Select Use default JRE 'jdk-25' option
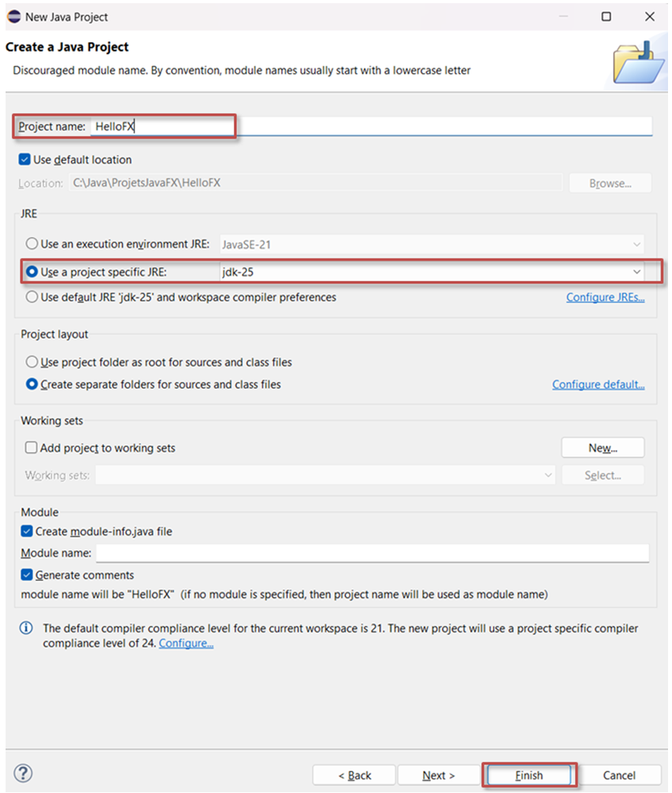The image size is (672, 793). point(31,297)
